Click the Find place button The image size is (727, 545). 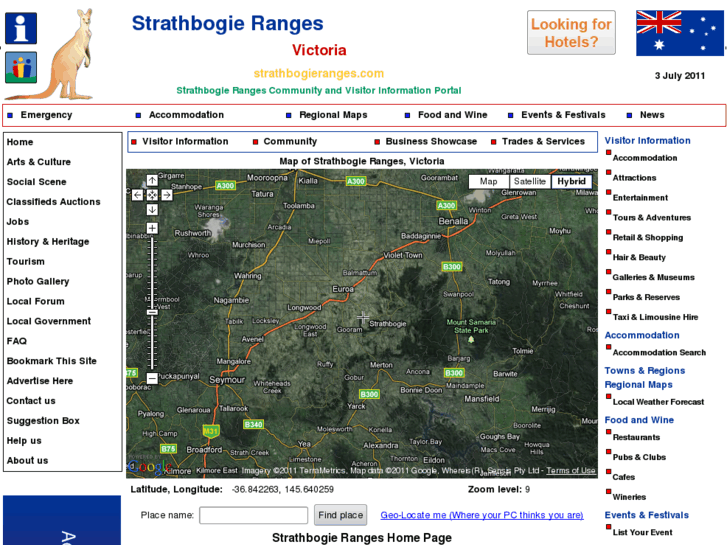tap(340, 515)
